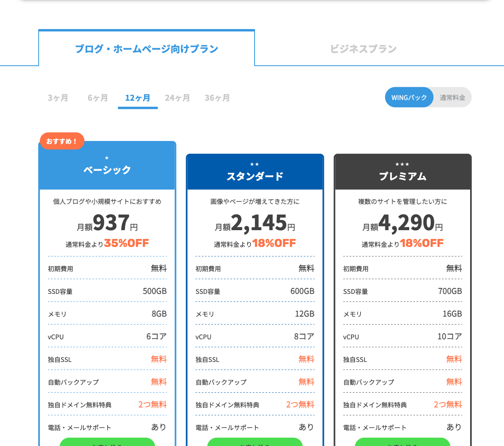The height and width of the screenshot is (446, 504).
Task: Click 独自SSL 無料 in the スタンダード card
Action: (x=255, y=359)
